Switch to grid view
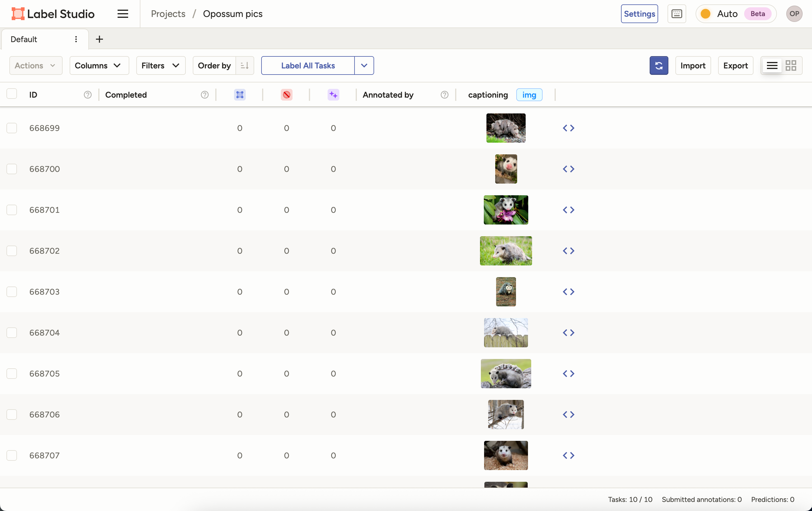812x511 pixels. pyautogui.click(x=792, y=65)
